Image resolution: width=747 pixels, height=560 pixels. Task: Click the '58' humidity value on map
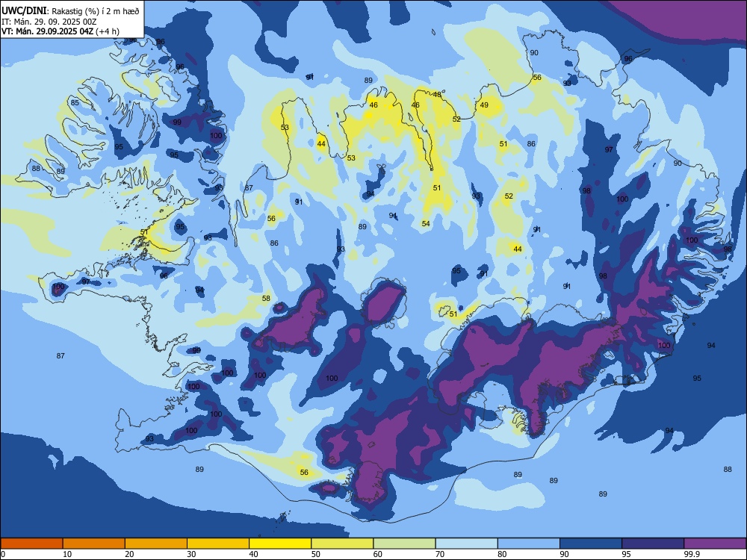(x=267, y=299)
